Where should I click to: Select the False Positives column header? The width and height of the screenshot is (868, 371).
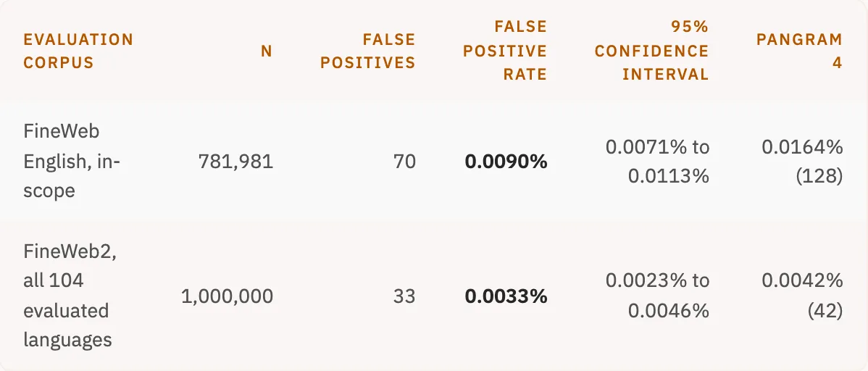(367, 51)
